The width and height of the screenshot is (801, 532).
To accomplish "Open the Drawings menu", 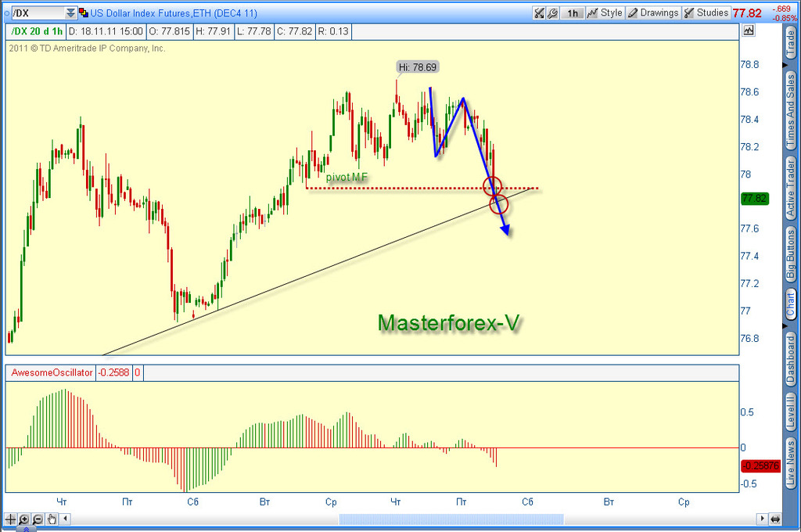I will coord(653,13).
